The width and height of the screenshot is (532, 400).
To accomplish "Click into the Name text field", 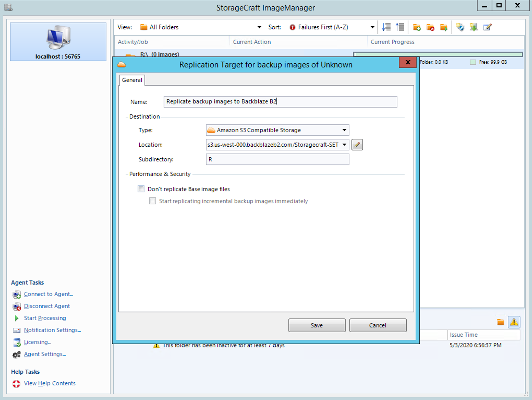I will tap(280, 102).
